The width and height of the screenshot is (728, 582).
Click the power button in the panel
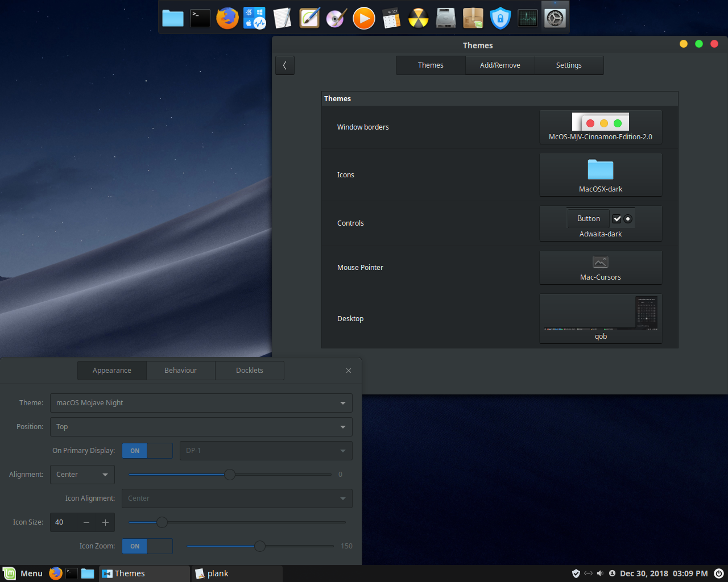(719, 573)
